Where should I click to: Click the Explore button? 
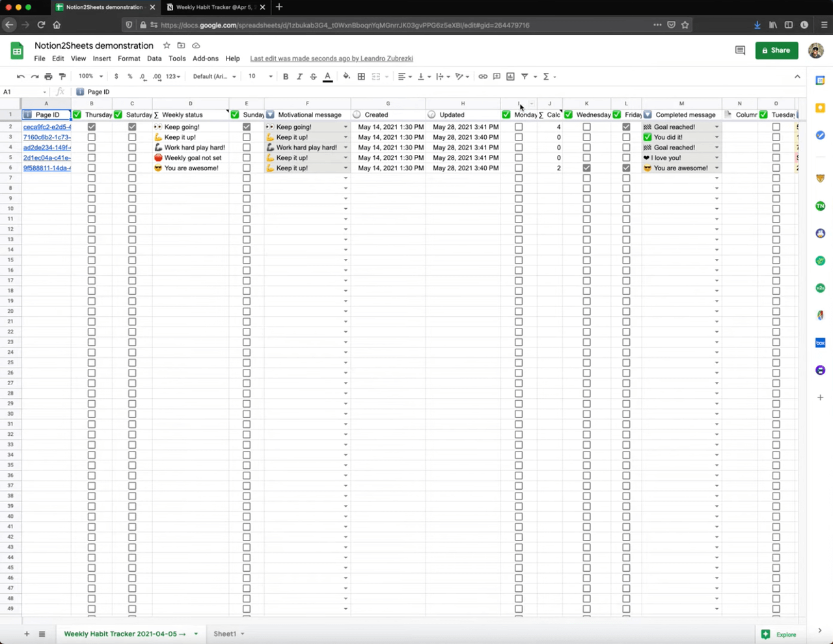click(779, 634)
